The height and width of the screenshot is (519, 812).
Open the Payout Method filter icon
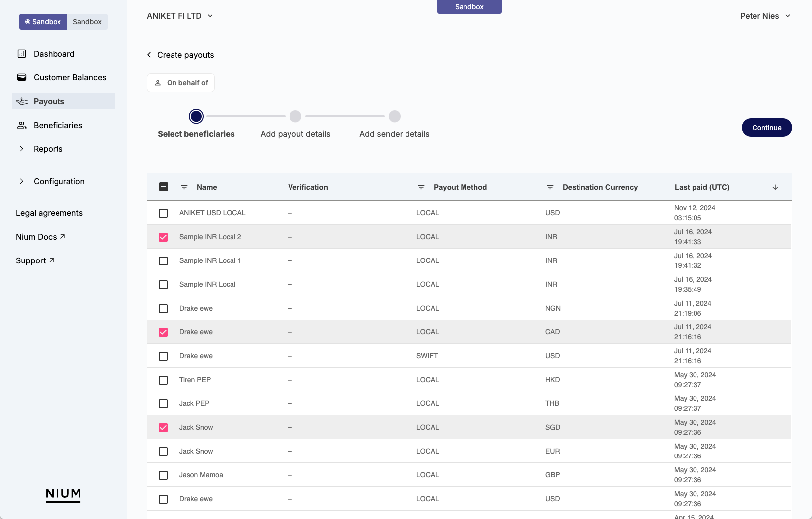click(421, 187)
